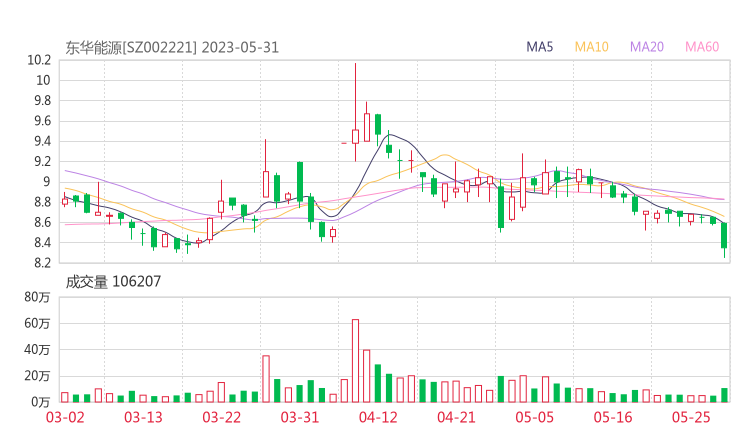Toggle the MA60 legend entry
This screenshot has width=740, height=440.
click(x=702, y=47)
